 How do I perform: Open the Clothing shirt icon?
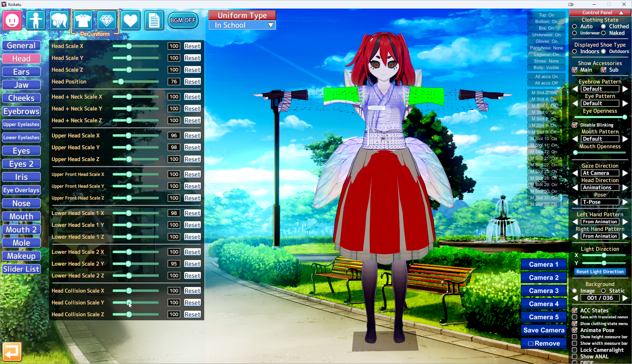[83, 20]
